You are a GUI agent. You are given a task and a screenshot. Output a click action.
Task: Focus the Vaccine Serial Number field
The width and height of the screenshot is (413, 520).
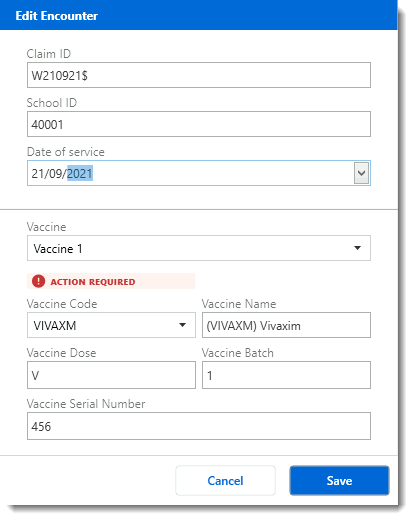(x=199, y=426)
